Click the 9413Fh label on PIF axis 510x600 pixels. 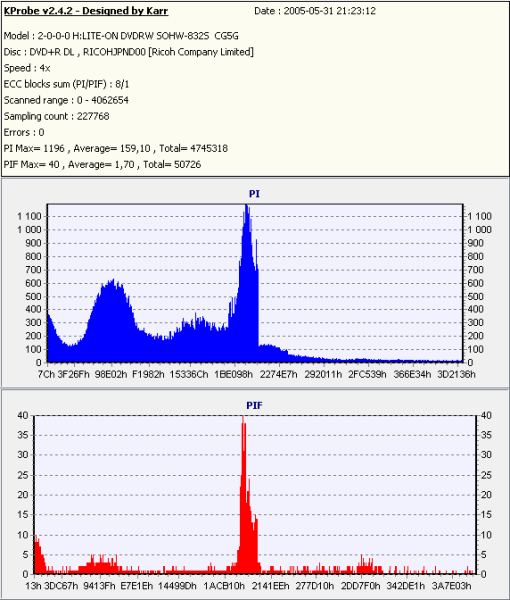point(99,586)
